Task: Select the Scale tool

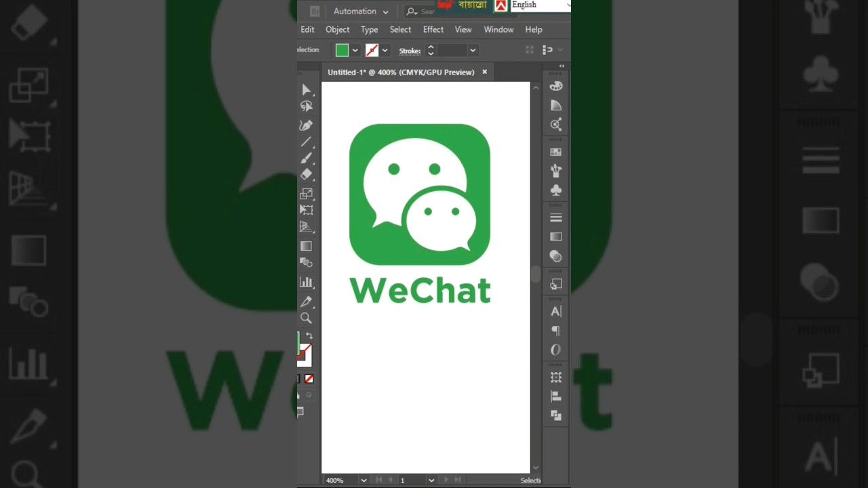Action: pyautogui.click(x=307, y=194)
